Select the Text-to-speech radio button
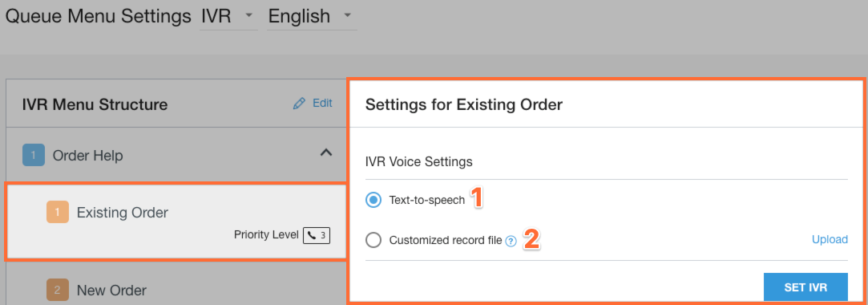 [x=373, y=200]
